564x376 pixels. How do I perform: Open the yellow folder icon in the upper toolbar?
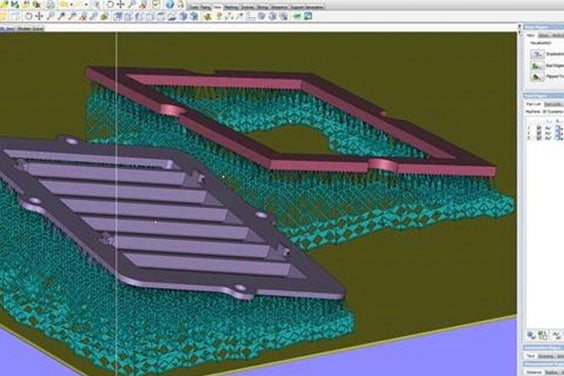pyautogui.click(x=64, y=4)
